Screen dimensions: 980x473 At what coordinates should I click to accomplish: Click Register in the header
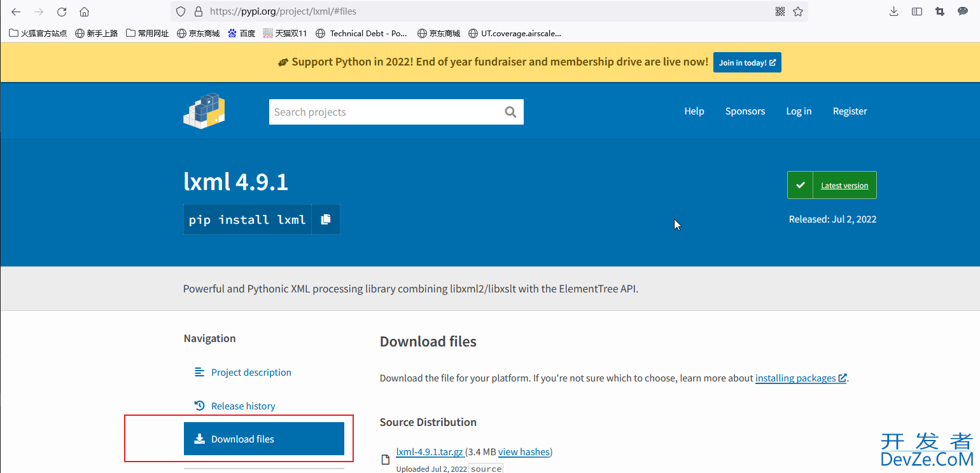(x=850, y=111)
